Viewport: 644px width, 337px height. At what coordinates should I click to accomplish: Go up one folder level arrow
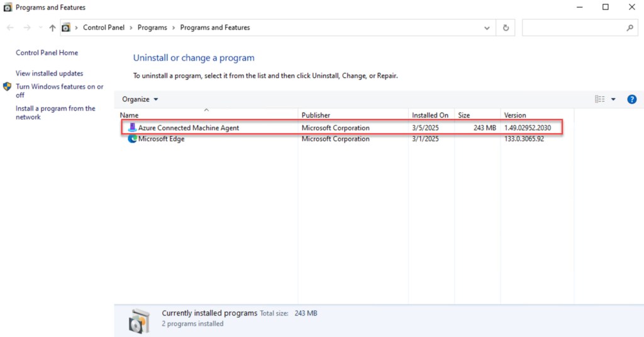(x=52, y=28)
